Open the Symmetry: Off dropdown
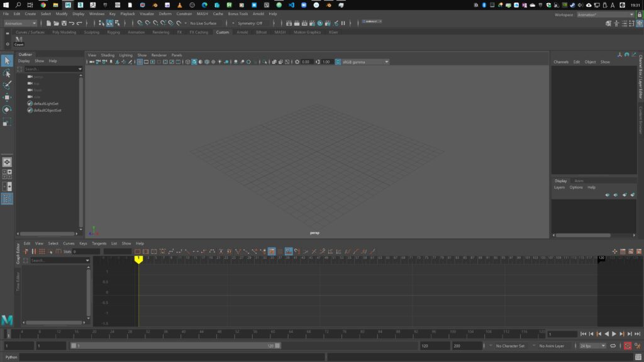 click(x=250, y=23)
